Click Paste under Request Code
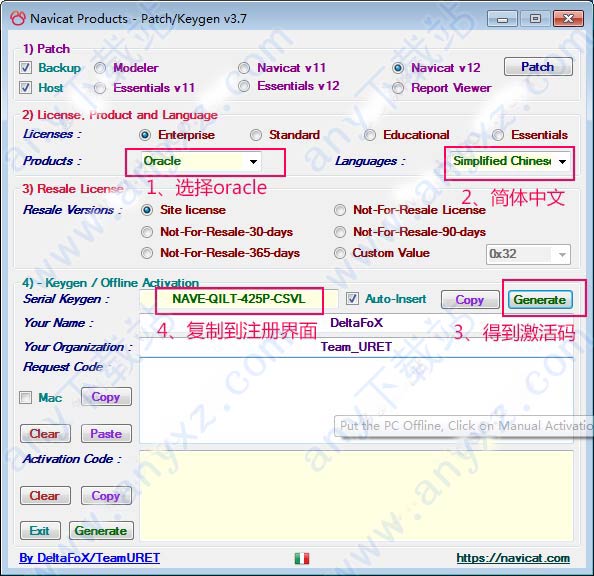This screenshot has width=594, height=576. 106,434
